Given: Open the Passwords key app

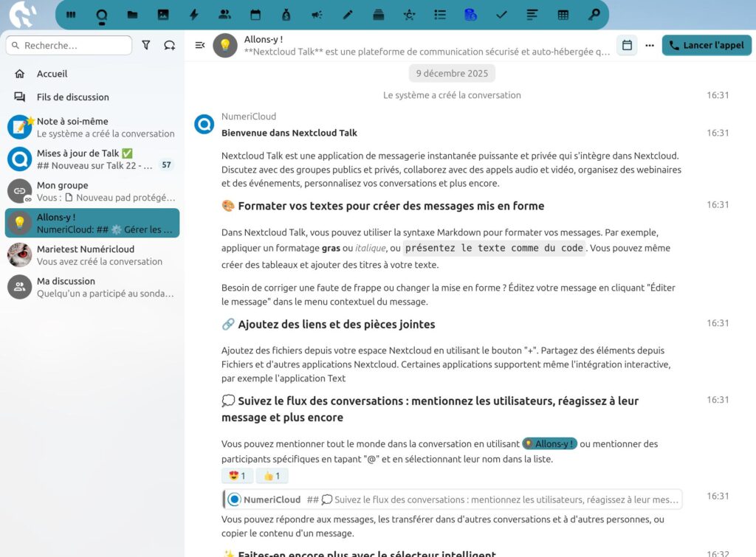Looking at the screenshot, I should [594, 15].
